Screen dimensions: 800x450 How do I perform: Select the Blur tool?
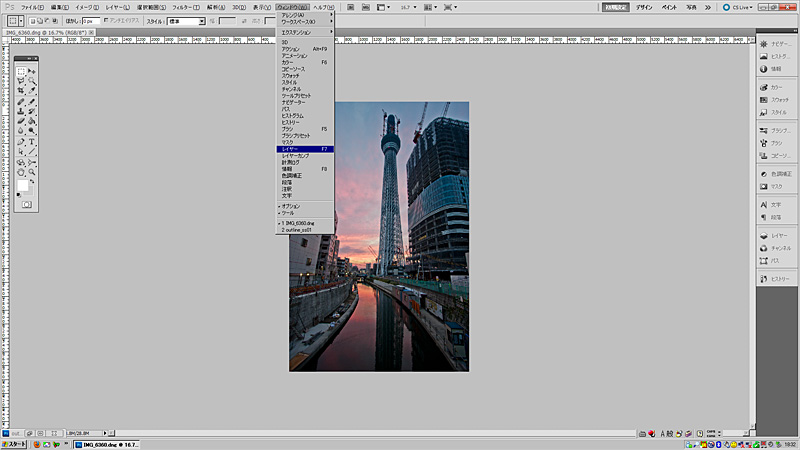click(x=21, y=131)
